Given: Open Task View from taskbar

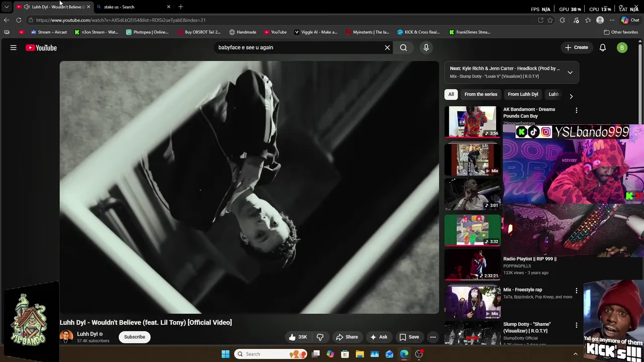Looking at the screenshot, I should 315,354.
